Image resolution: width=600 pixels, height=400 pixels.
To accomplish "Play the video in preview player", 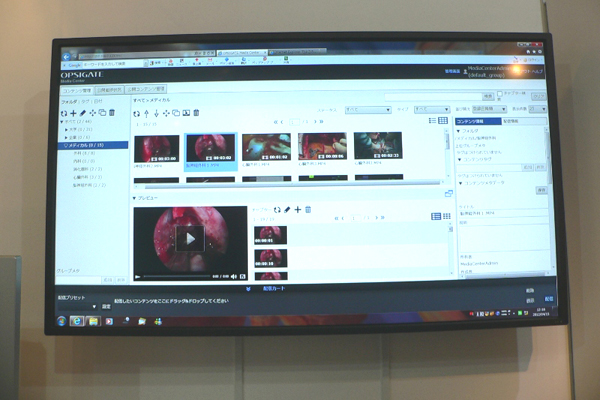I will 190,237.
